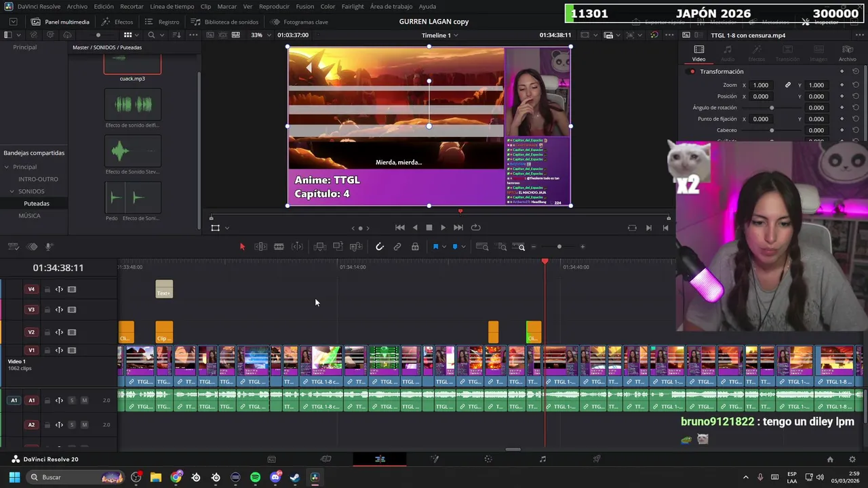Image resolution: width=868 pixels, height=488 pixels.
Task: Jump to the first frame
Action: point(400,228)
